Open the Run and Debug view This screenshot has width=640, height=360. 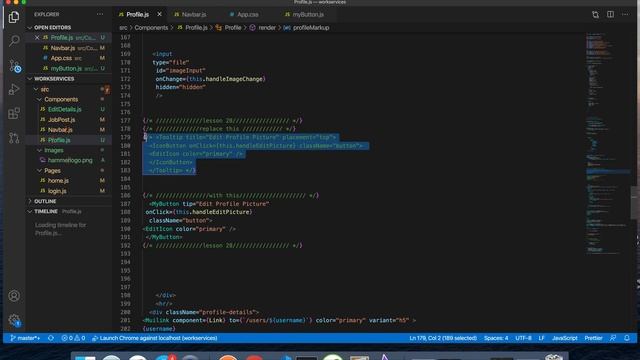14,89
